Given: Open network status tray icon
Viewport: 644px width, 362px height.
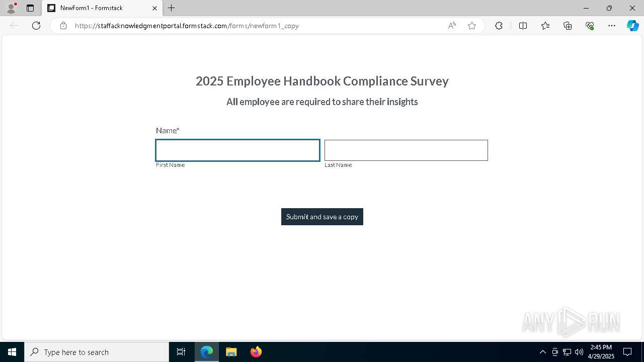Looking at the screenshot, I should click(567, 352).
